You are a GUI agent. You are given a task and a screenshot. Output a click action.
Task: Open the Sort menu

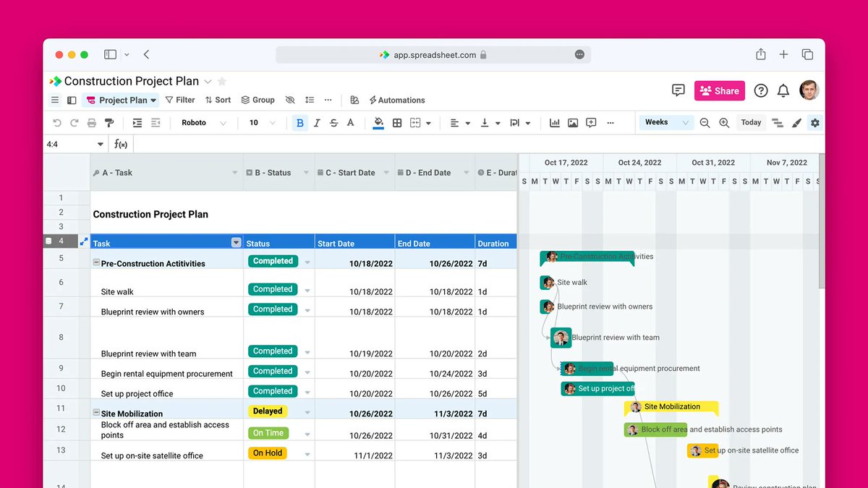coord(217,100)
